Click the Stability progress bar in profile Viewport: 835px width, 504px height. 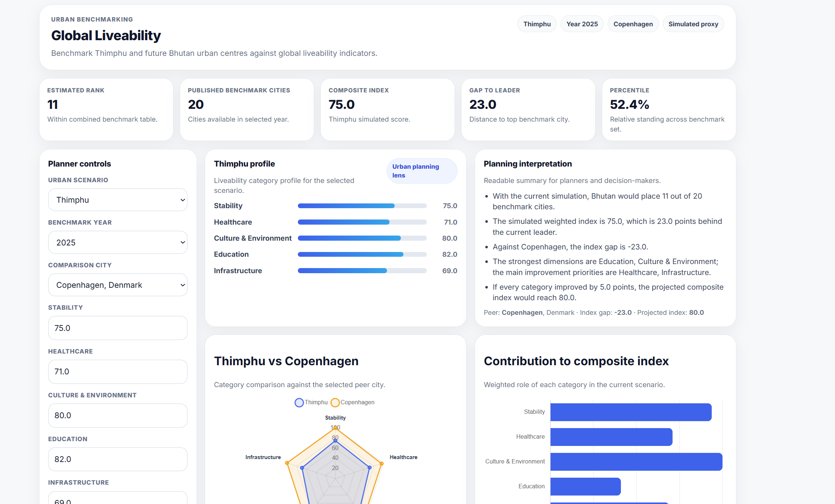point(362,206)
